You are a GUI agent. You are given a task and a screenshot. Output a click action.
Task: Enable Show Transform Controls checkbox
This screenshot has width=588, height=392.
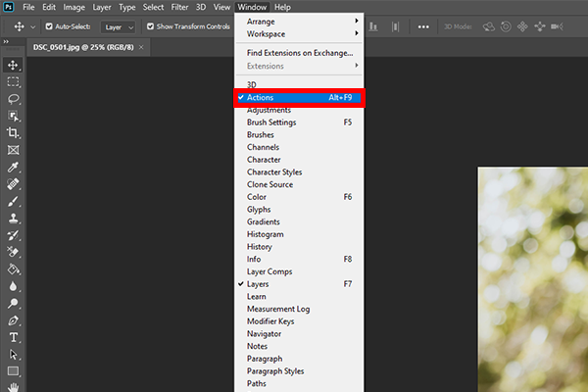pyautogui.click(x=149, y=27)
